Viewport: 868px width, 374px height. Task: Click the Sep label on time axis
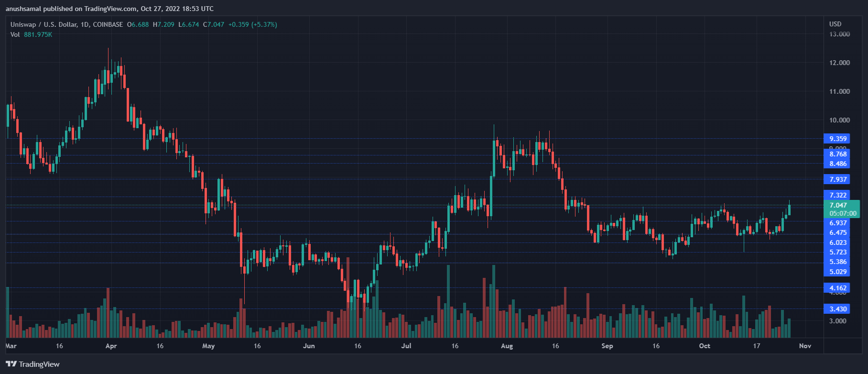(x=607, y=346)
